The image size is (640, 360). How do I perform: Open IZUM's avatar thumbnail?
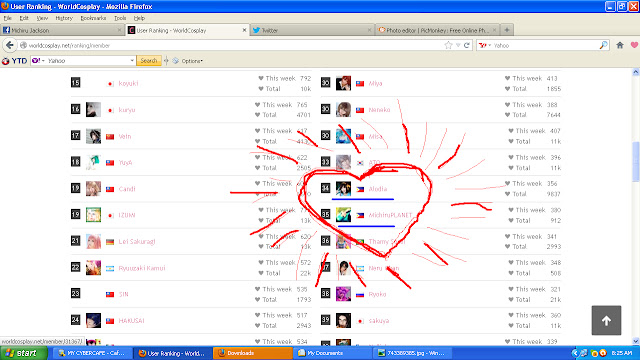click(93, 215)
